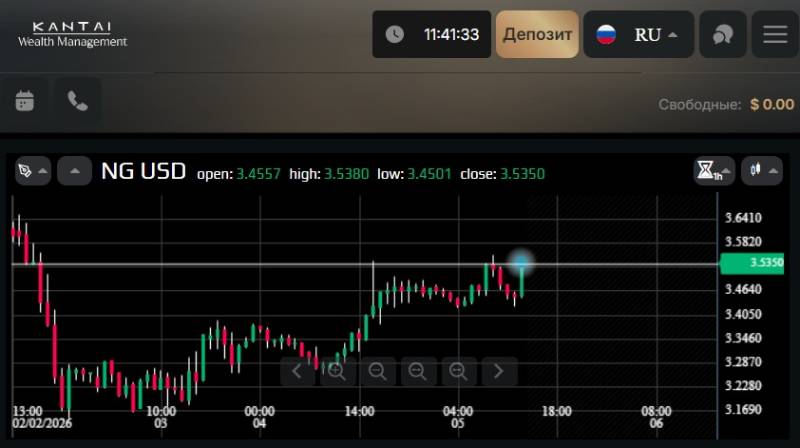Pan chart right with the right chevron
The height and width of the screenshot is (448, 800).
coord(498,371)
